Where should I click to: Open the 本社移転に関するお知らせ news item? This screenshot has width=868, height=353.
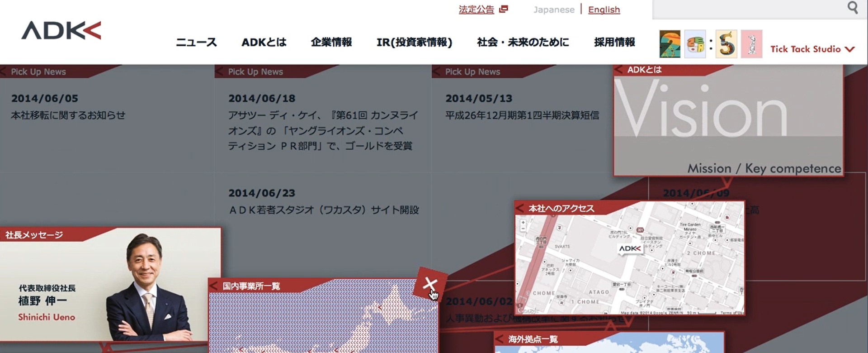point(68,115)
